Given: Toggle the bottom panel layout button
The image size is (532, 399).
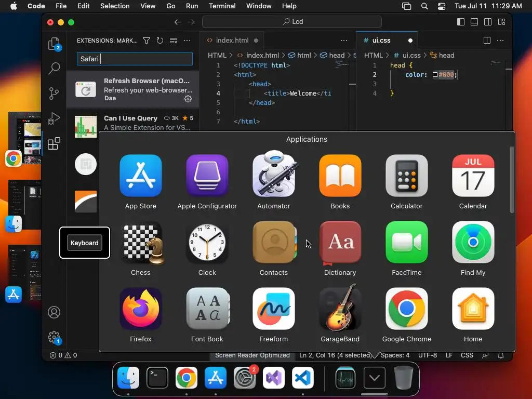Looking at the screenshot, I should coord(474,22).
